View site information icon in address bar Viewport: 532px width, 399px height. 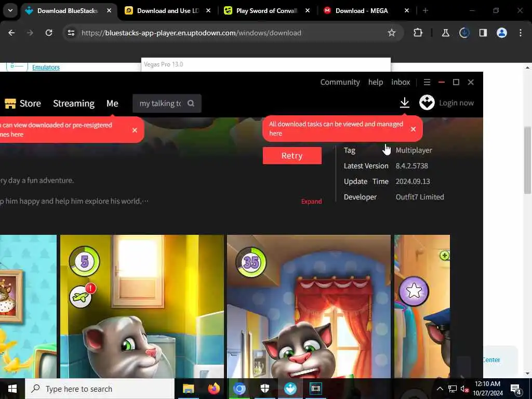pos(71,33)
